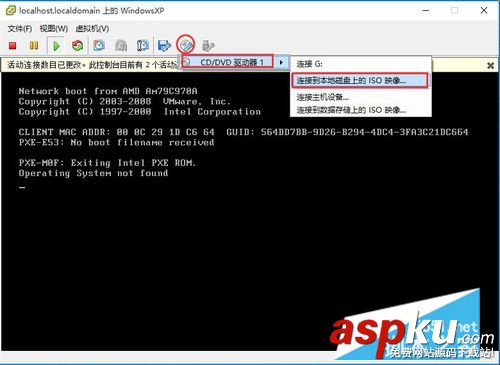Viewport: 500px width, 365px height.
Task: Click the CD/DVD device connect toolbar icon
Action: pos(186,45)
